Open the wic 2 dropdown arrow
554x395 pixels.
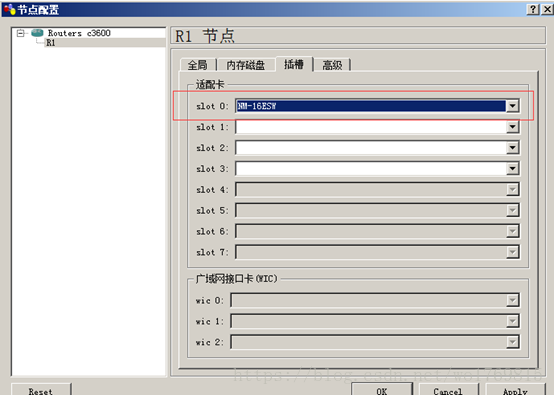(512, 342)
